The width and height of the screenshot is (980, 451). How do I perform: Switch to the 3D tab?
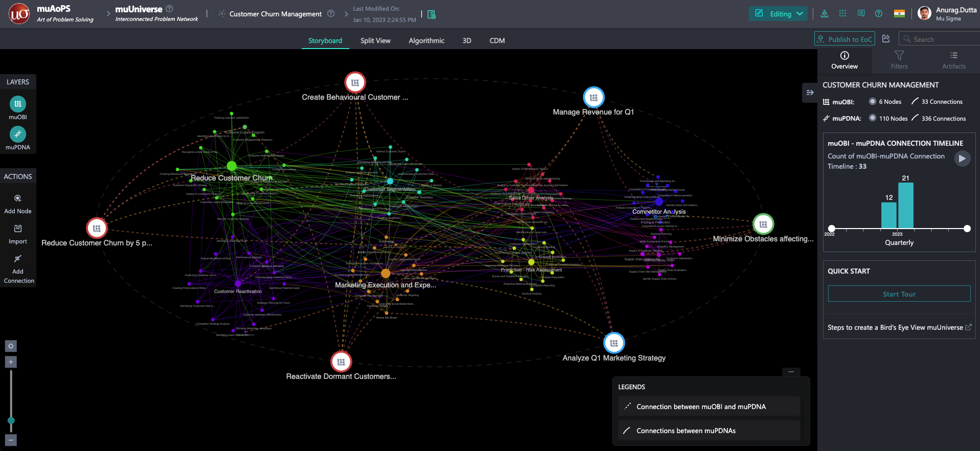point(466,40)
